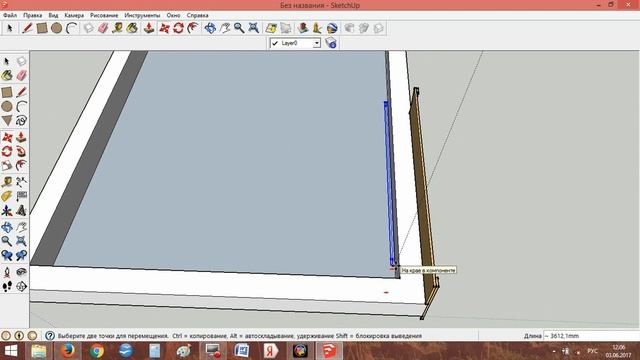Click the question mark Instructor icon in status bar

(x=50, y=336)
